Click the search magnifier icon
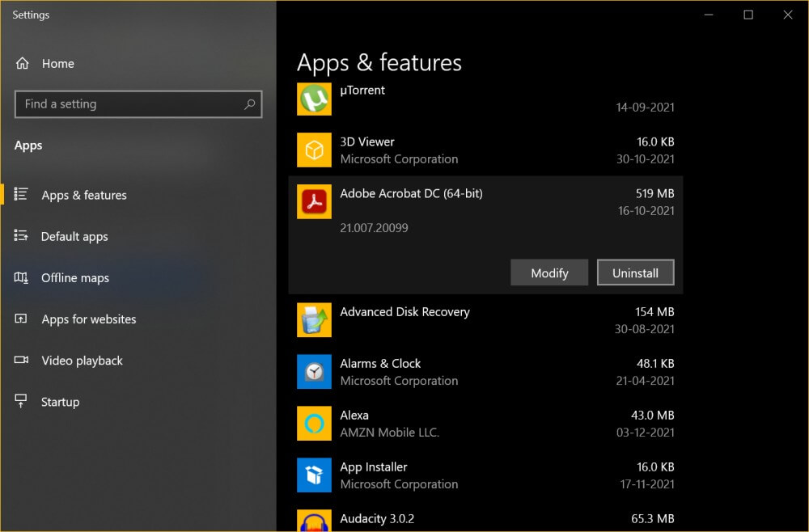 [x=250, y=104]
